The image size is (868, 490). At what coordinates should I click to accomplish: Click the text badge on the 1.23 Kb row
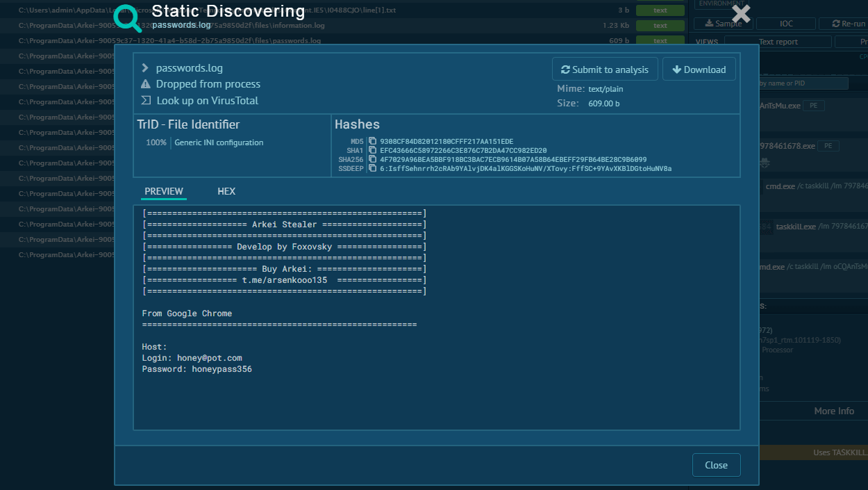(x=660, y=26)
